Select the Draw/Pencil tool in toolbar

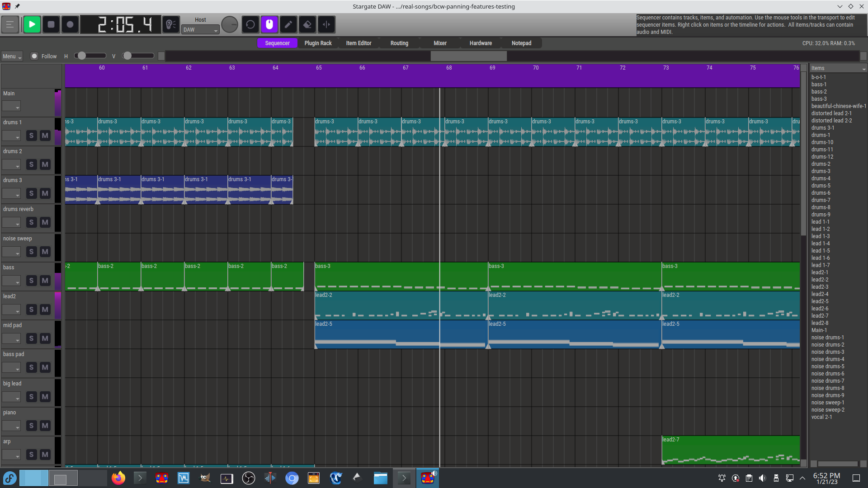click(x=288, y=24)
